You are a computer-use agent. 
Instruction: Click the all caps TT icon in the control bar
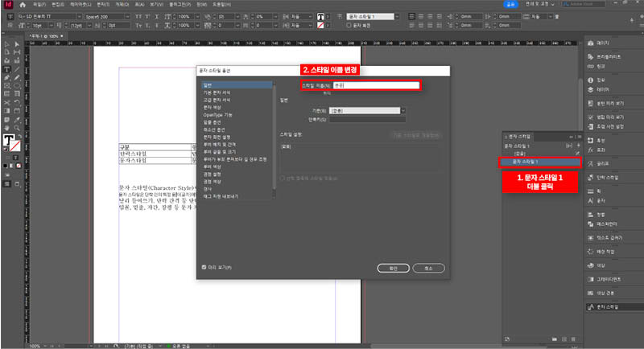tap(138, 16)
